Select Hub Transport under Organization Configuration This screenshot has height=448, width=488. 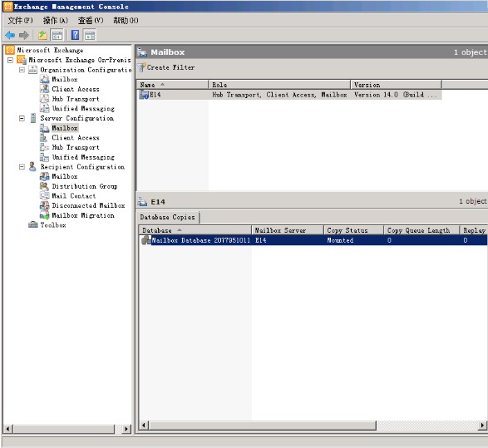tap(76, 99)
